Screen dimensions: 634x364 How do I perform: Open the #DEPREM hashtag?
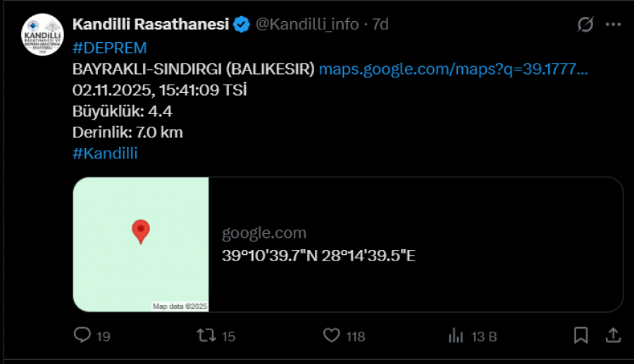click(x=109, y=48)
